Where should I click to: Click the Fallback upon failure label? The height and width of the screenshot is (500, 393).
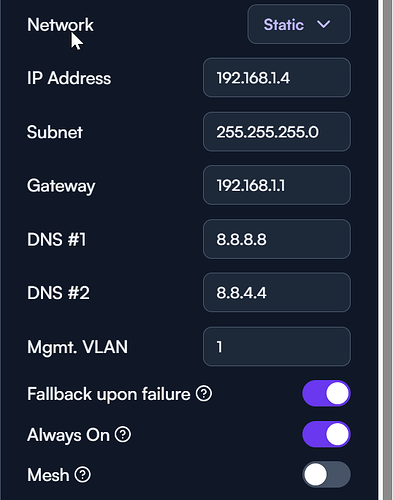tap(109, 394)
